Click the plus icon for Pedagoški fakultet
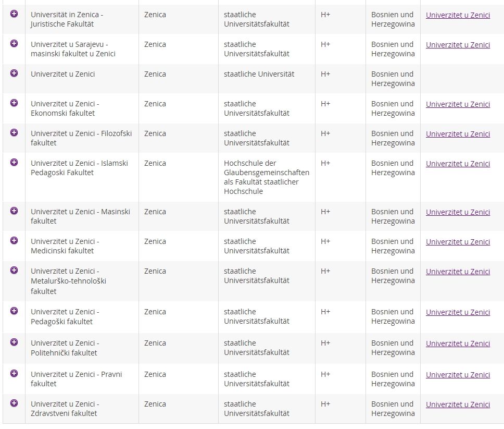 click(14, 311)
